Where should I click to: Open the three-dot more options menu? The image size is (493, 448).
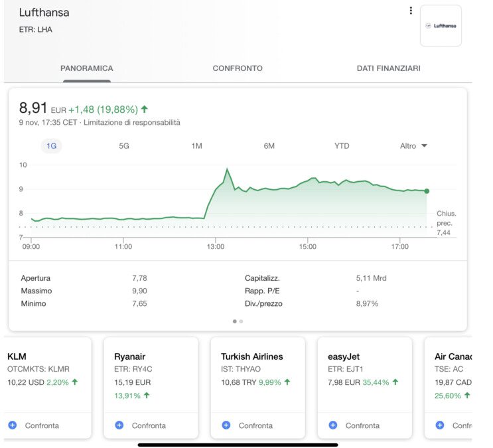click(411, 11)
